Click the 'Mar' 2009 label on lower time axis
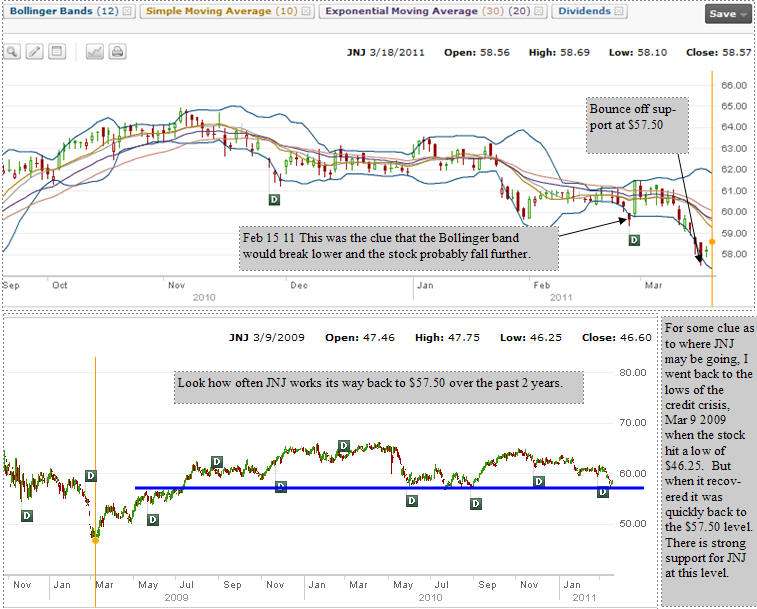The width and height of the screenshot is (757, 609). point(104,585)
